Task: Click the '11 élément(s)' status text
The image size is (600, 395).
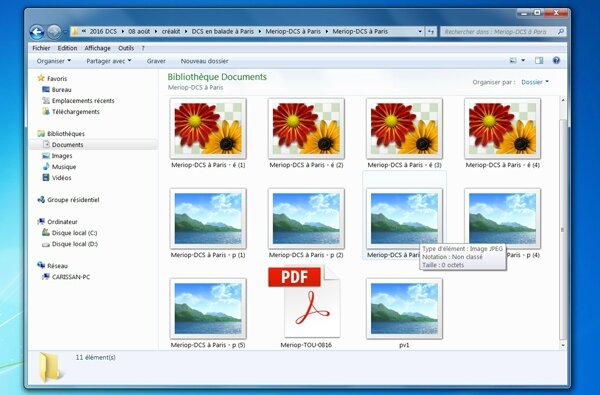Action: 95,357
